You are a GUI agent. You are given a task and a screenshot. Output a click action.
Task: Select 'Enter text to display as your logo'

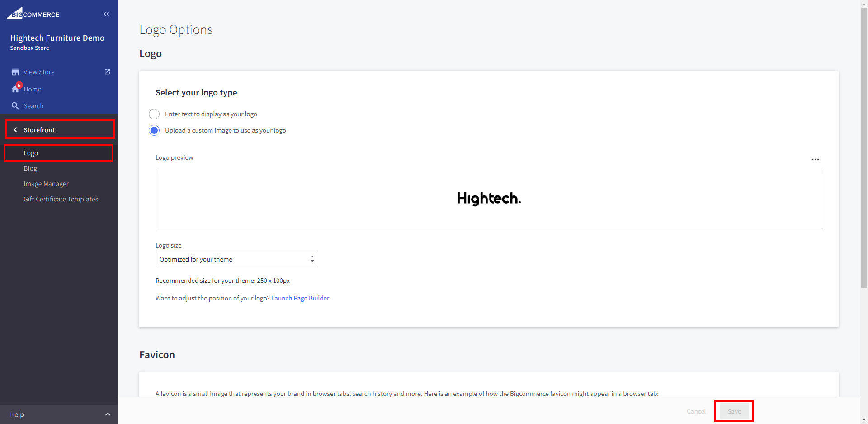tap(154, 114)
